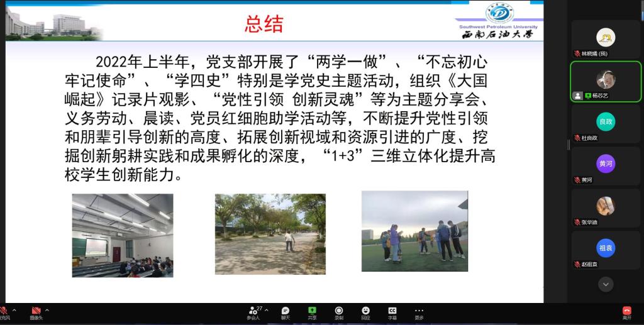Image resolution: width=644 pixels, height=325 pixels.
Task: Click 赵祖袁's blue avatar tile
Action: tap(606, 249)
